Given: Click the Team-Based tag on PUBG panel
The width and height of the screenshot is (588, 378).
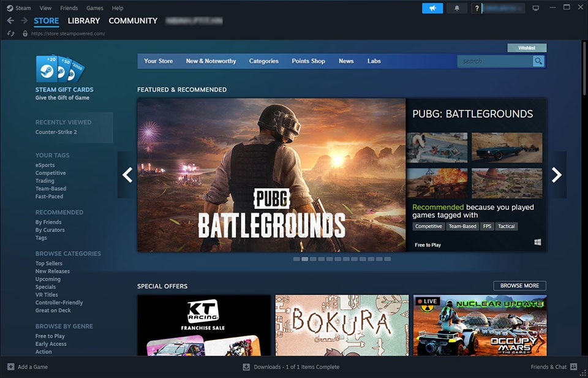Looking at the screenshot, I should point(462,226).
